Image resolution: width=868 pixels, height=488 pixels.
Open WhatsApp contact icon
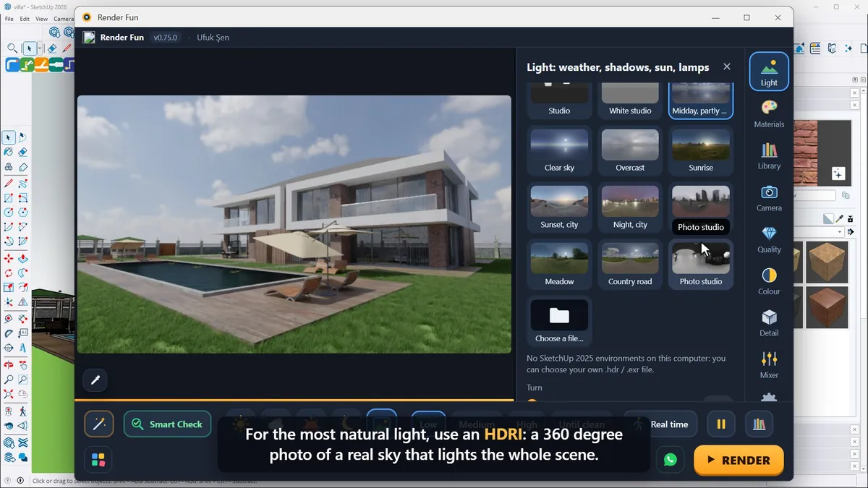point(671,460)
